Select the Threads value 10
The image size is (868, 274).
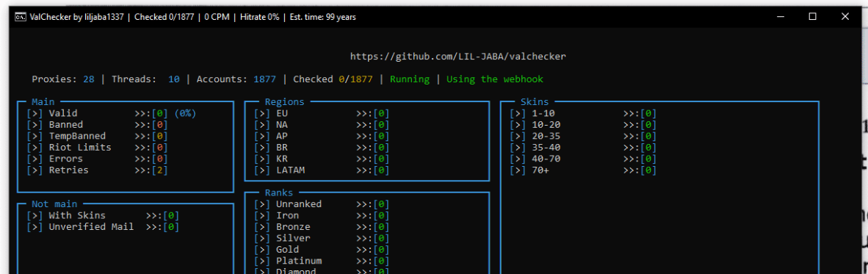click(x=174, y=79)
